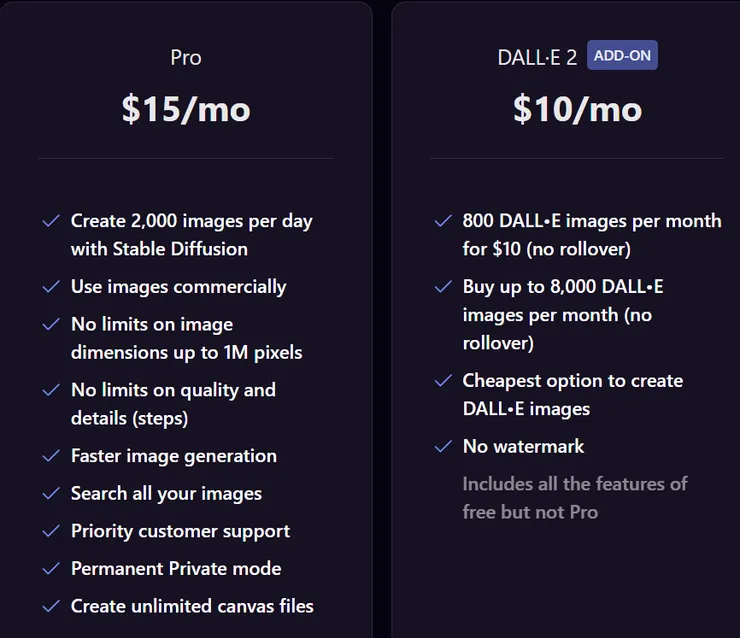Click the "Includes all the features of free" note
The width and height of the screenshot is (740, 638).
(575, 498)
